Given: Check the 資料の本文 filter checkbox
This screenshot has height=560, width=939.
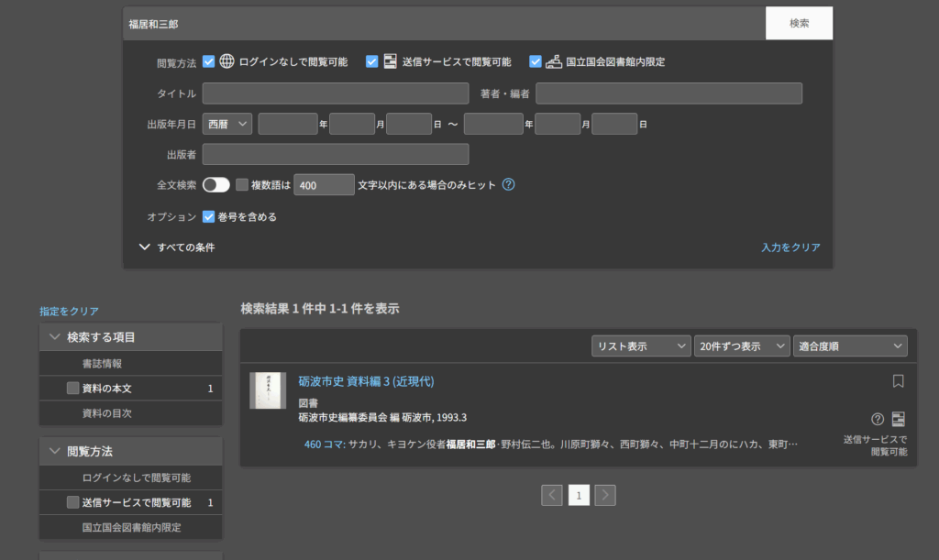Looking at the screenshot, I should [73, 389].
